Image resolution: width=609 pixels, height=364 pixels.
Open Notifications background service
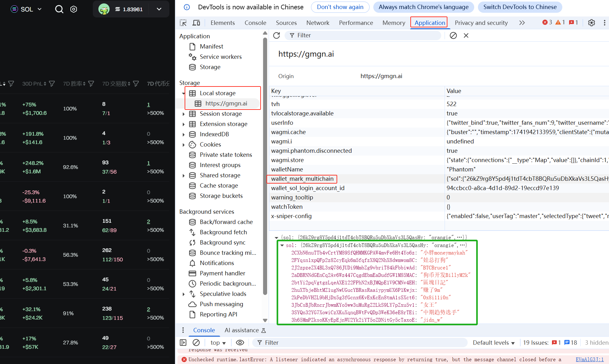tap(217, 263)
